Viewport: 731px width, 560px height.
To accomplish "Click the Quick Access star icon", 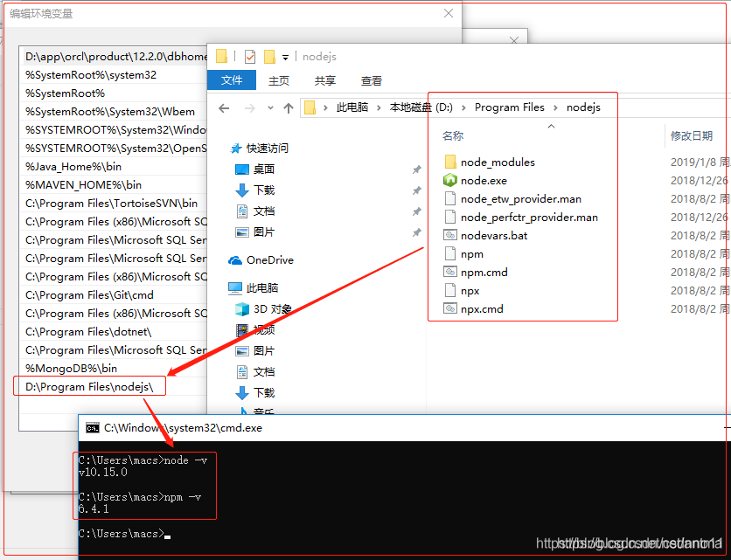I will 236,149.
